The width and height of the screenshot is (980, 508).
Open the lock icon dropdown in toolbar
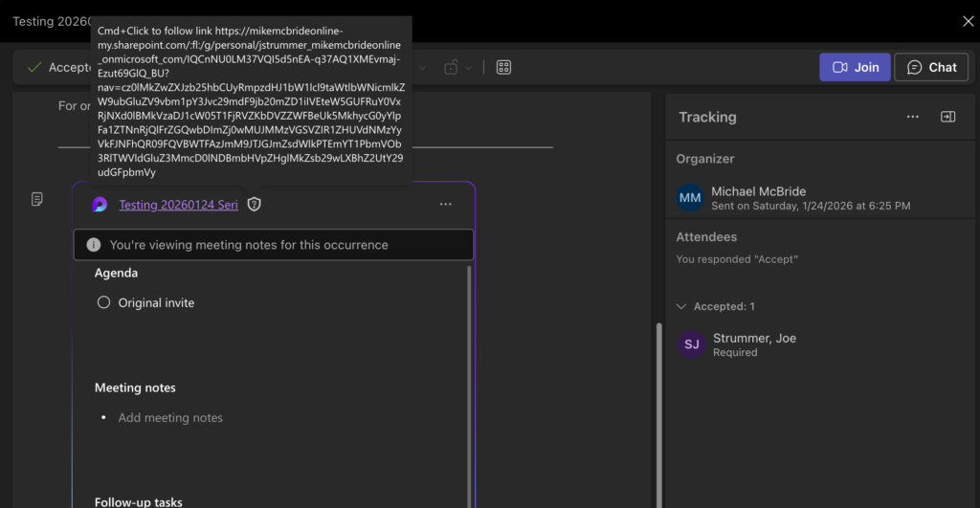457,67
